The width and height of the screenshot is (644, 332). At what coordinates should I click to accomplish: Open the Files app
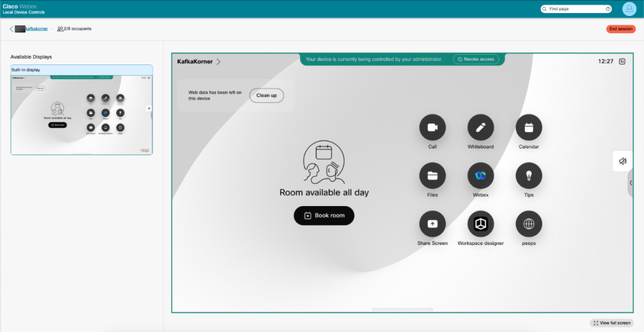[432, 176]
